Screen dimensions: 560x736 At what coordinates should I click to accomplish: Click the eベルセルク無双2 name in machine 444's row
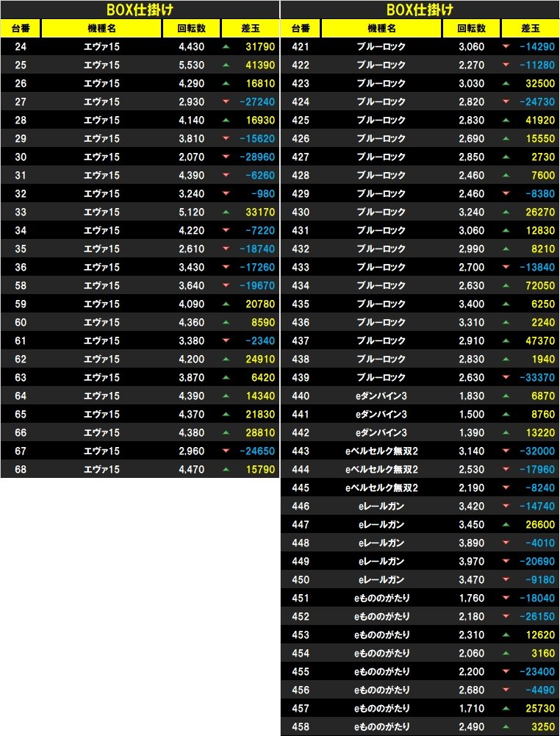[x=381, y=469]
